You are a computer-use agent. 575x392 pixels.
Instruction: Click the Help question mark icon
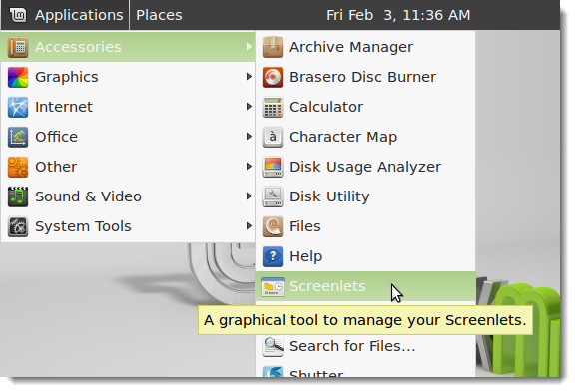[273, 256]
